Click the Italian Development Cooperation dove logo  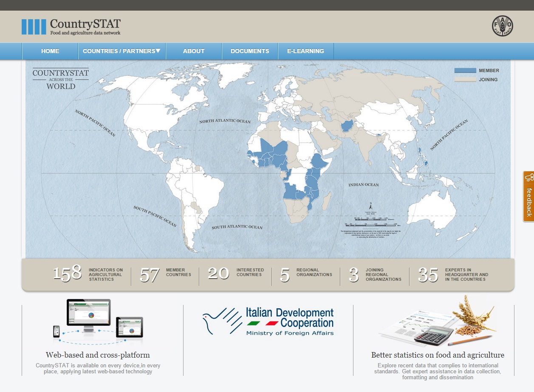(218, 320)
